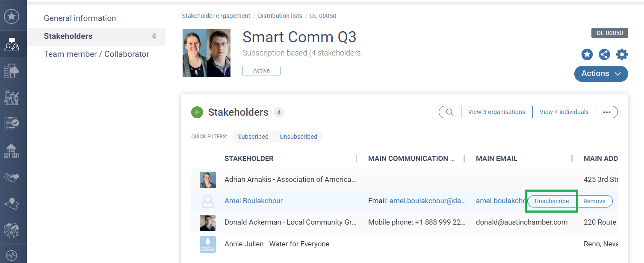Click the Distribution lists breadcrumb link
Image resolution: width=644 pixels, height=263 pixels.
click(x=280, y=16)
